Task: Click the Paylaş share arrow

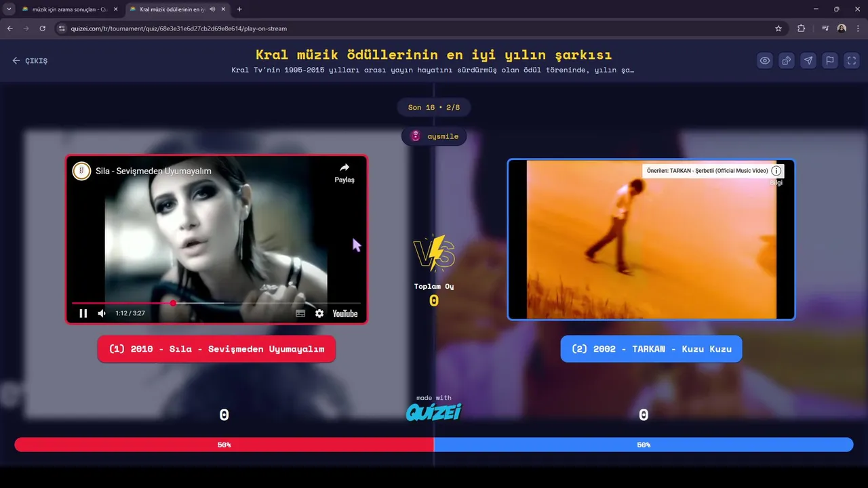Action: [x=344, y=173]
